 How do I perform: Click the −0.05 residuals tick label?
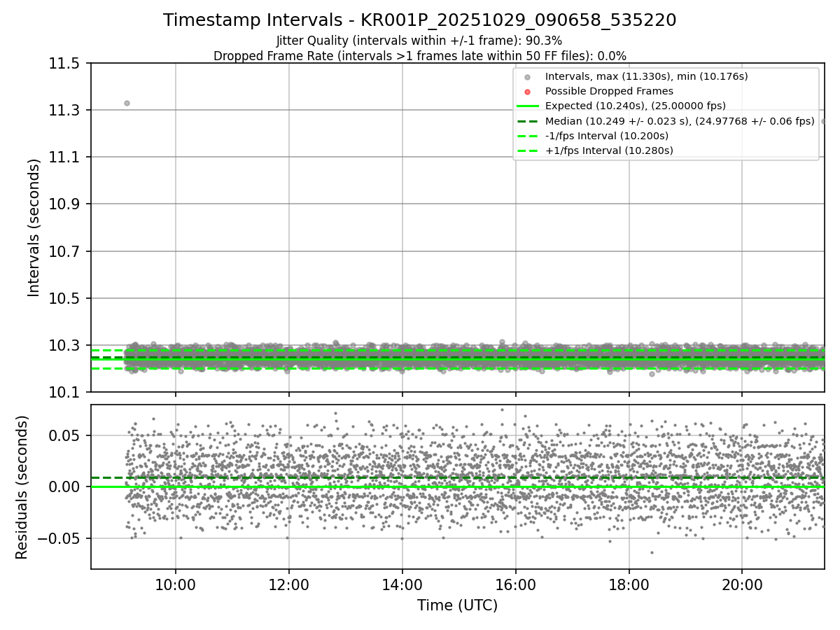pyautogui.click(x=57, y=538)
